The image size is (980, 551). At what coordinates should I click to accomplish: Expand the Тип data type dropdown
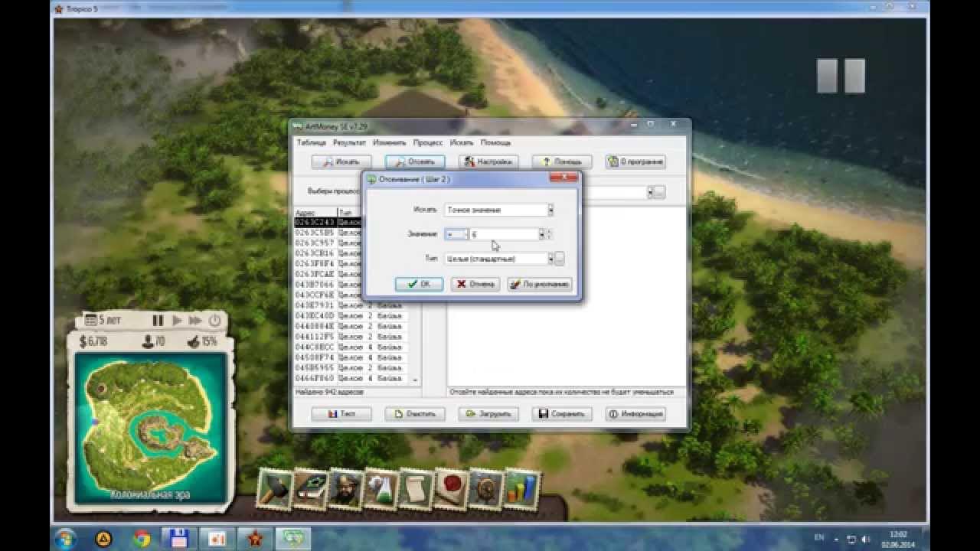point(550,259)
